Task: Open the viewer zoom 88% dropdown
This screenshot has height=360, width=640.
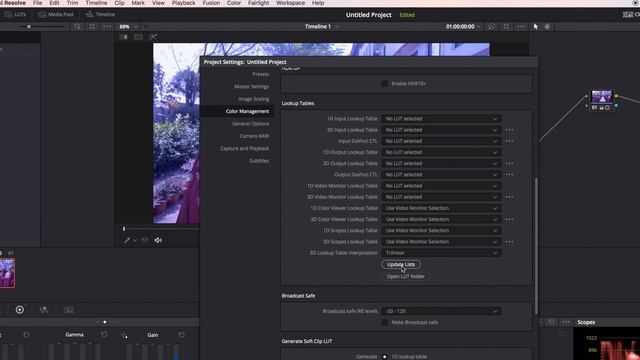Action: (128, 27)
